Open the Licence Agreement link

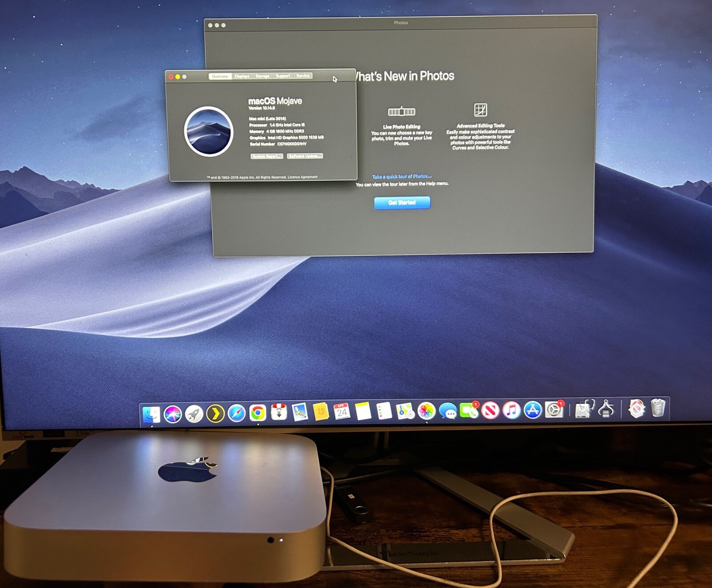(303, 177)
